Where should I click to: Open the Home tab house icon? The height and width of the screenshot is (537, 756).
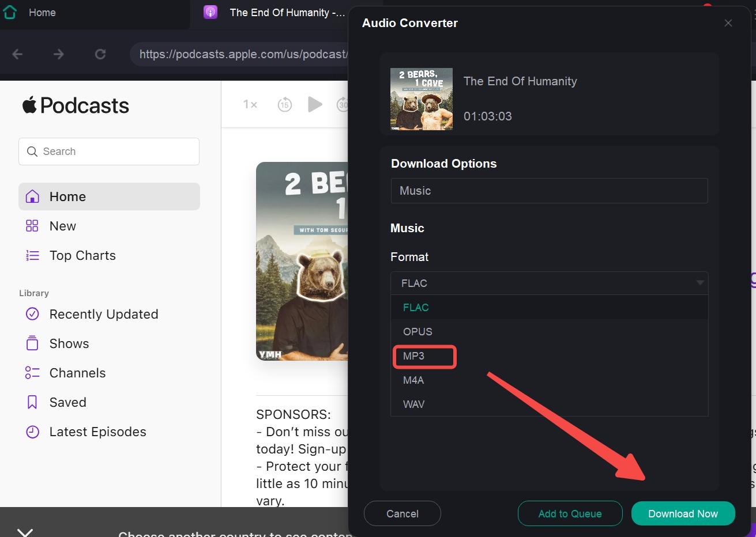pyautogui.click(x=10, y=12)
